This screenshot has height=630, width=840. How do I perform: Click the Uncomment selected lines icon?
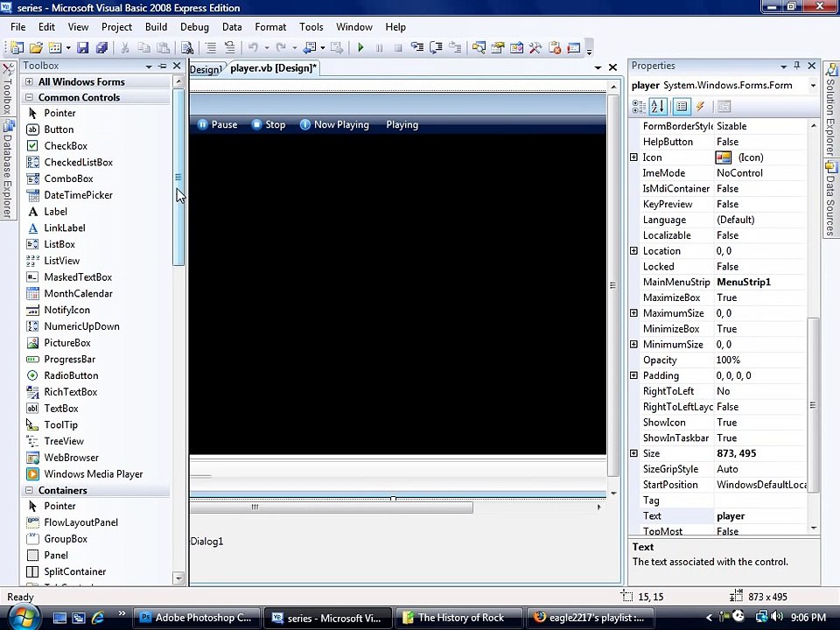[x=230, y=47]
